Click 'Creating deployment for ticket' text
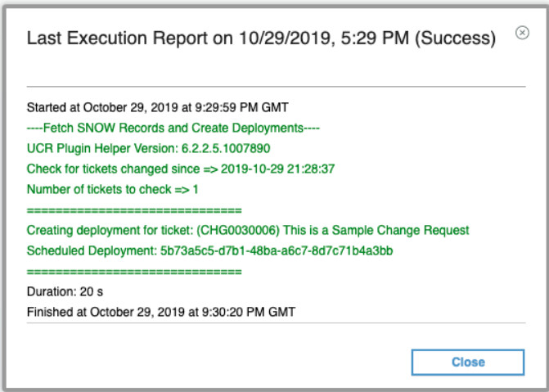This screenshot has width=549, height=392. tap(104, 230)
